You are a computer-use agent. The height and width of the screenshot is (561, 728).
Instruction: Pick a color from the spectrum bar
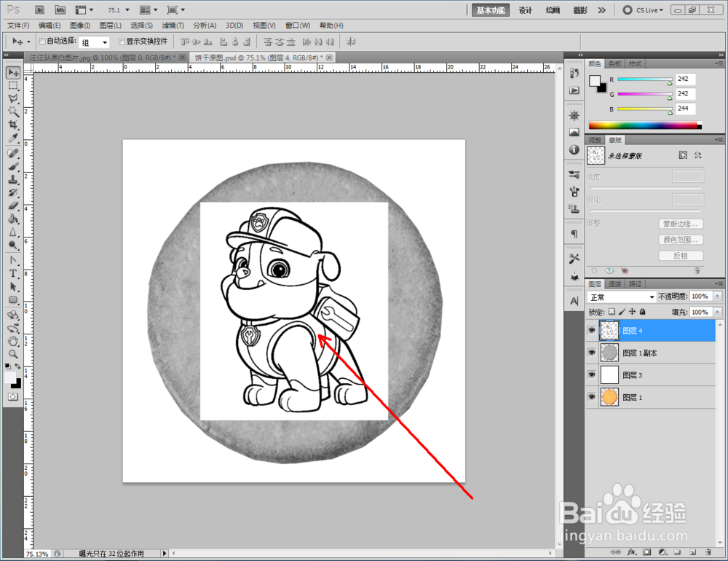pos(645,125)
